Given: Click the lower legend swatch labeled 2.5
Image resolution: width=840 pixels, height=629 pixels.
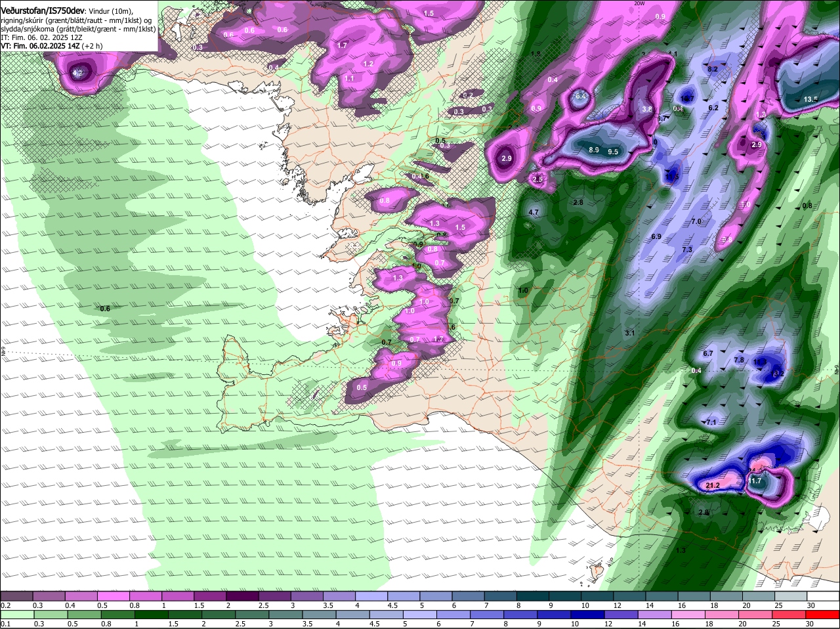Looking at the screenshot, I should 253,615.
